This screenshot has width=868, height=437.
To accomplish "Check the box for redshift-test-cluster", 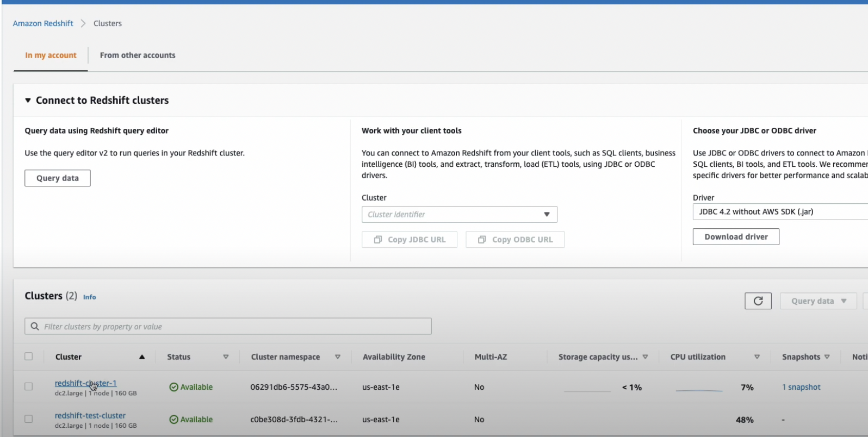I will coord(29,419).
